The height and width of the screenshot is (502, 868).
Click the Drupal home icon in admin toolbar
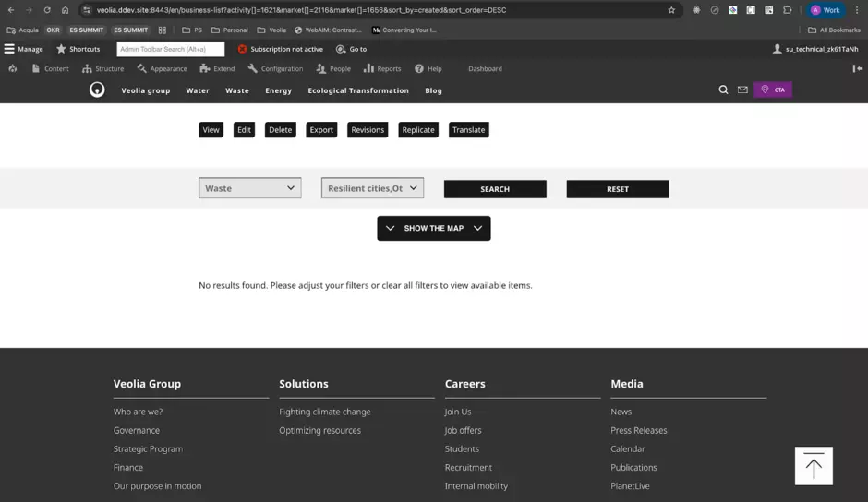coord(13,68)
